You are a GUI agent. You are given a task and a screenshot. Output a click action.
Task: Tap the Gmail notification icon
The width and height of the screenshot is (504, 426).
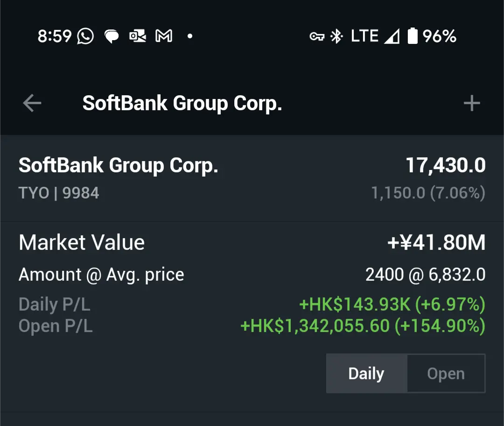tap(164, 36)
